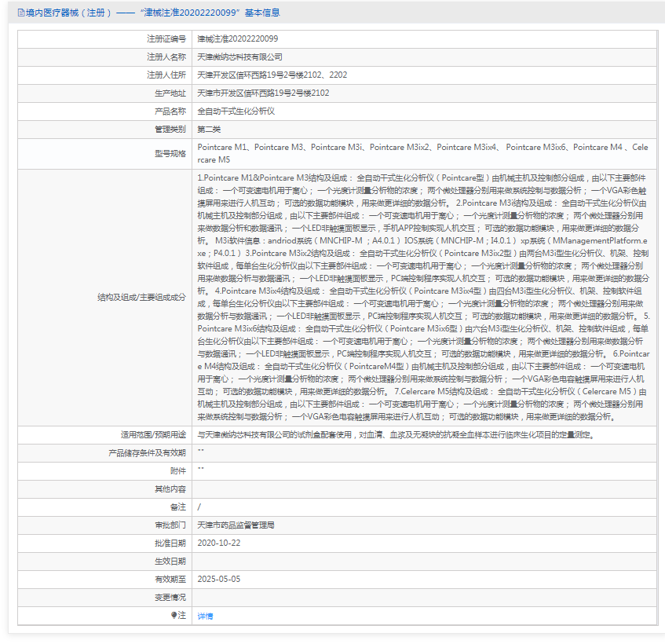Click the structure description paragraph text
This screenshot has width=665, height=644.
[424, 298]
